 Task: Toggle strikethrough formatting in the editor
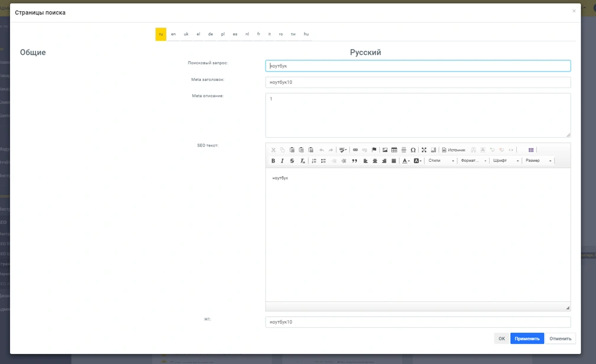point(291,161)
